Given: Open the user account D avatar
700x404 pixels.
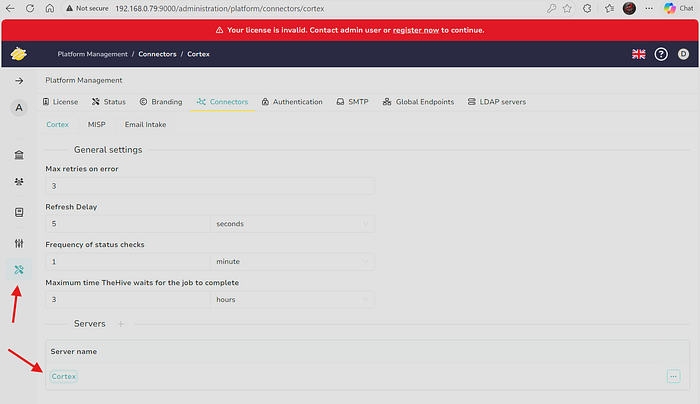Looking at the screenshot, I should (683, 54).
